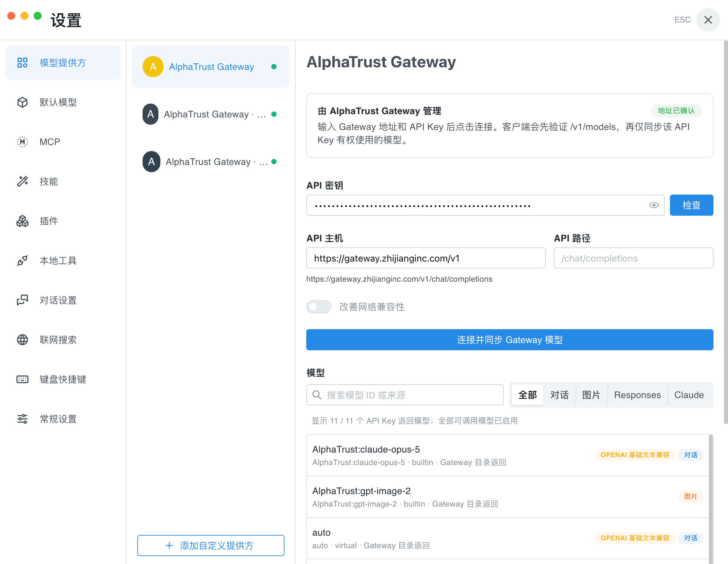This screenshot has height=564, width=728.
Task: Close settings with the X button
Action: point(708,20)
